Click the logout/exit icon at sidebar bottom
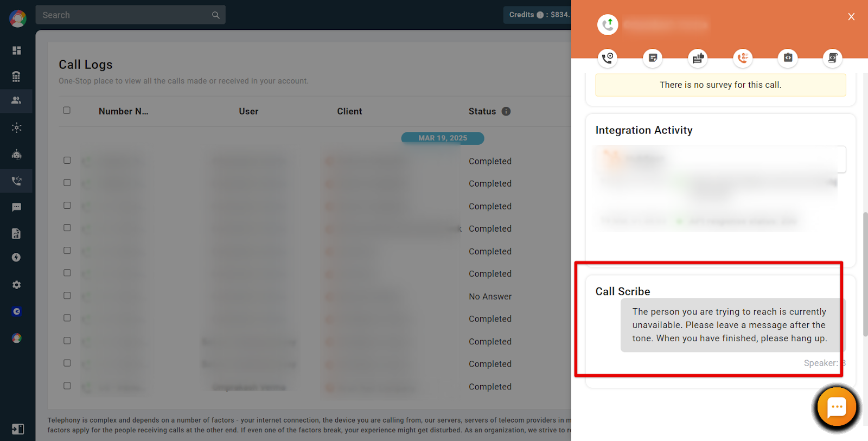 (18, 429)
